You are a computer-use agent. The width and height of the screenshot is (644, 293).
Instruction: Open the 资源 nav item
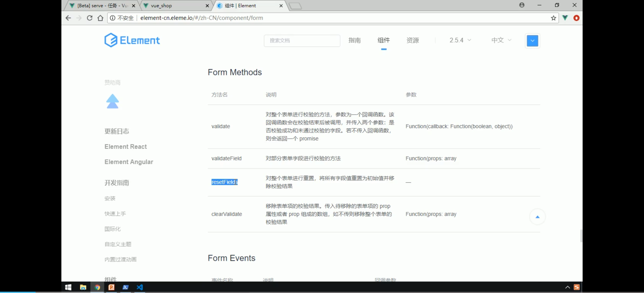[x=413, y=40]
